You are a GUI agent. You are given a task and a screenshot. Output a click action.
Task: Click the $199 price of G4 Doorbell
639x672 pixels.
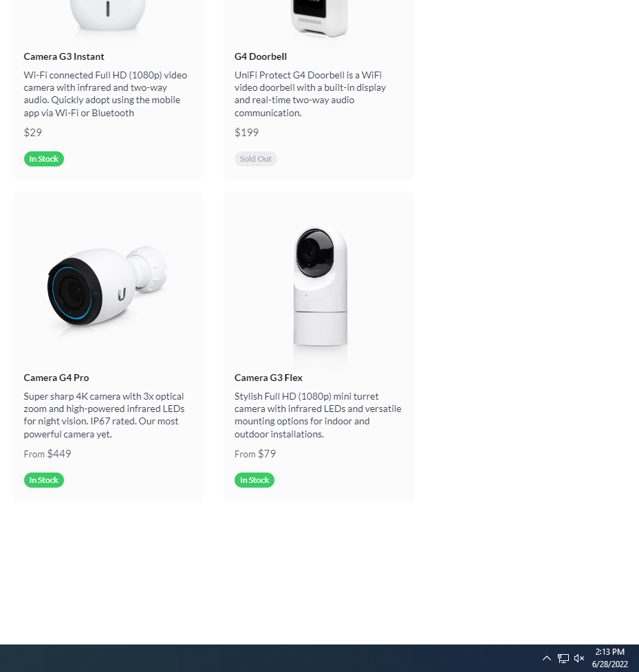point(246,133)
